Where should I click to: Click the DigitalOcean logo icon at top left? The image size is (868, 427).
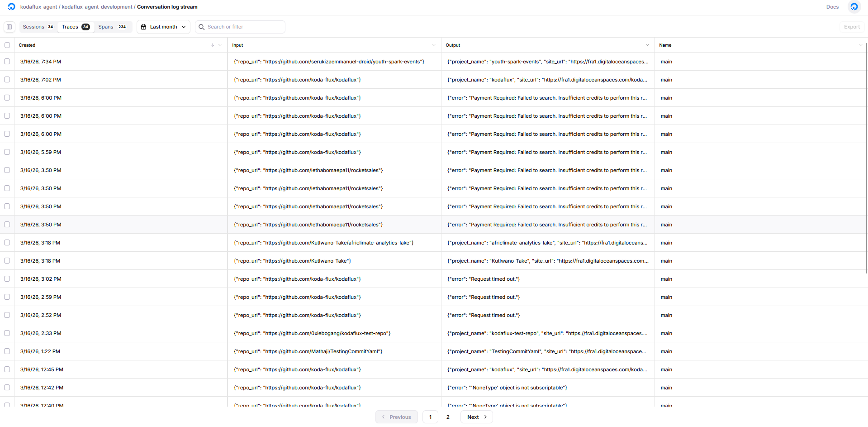click(x=11, y=7)
